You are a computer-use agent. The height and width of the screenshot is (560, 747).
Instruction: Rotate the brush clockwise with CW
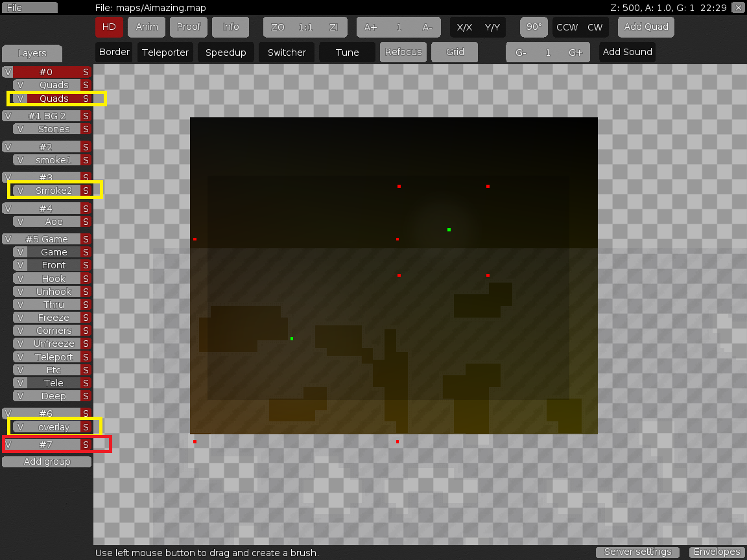click(595, 27)
